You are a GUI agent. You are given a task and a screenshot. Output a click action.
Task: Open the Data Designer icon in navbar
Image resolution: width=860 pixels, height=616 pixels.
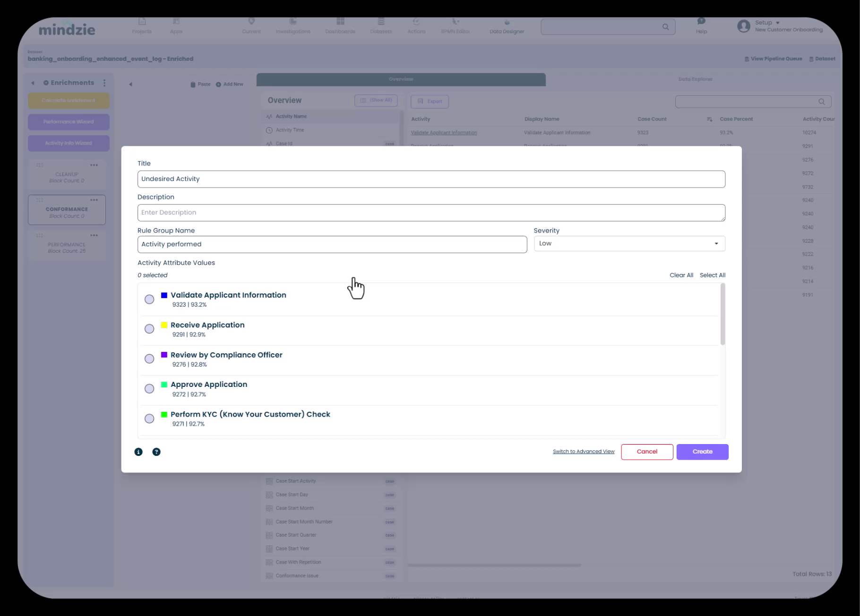507,23
